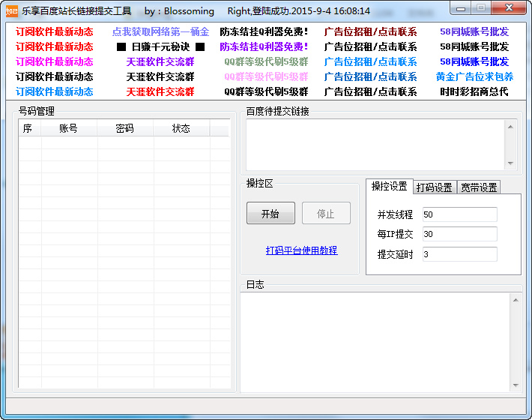Minimize the link submission tool window

(460, 8)
